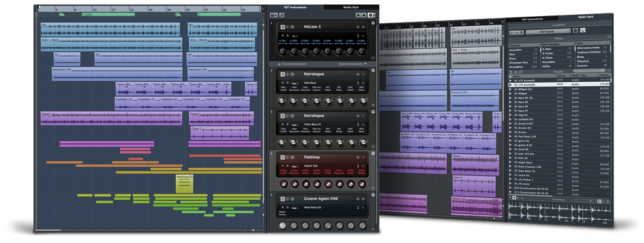The width and height of the screenshot is (644, 243).
Task: Click the rack move-up arrow icon
Action: tap(358, 15)
